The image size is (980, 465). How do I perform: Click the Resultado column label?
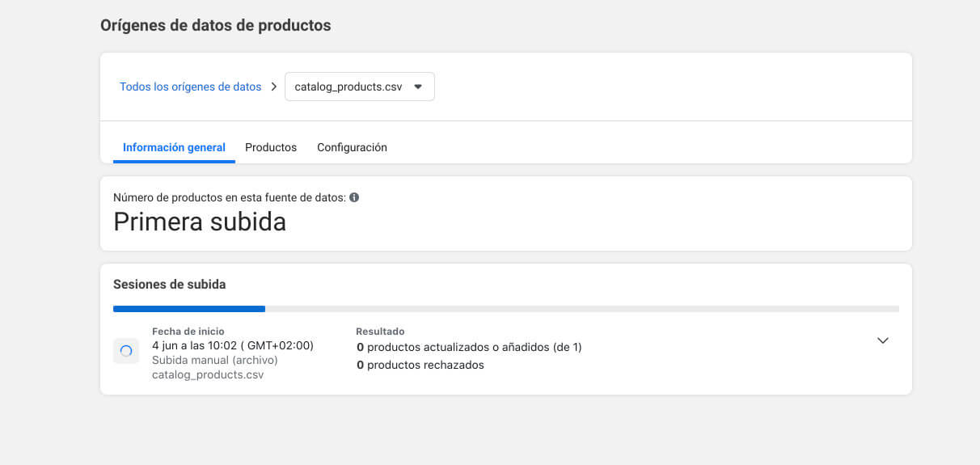click(380, 332)
